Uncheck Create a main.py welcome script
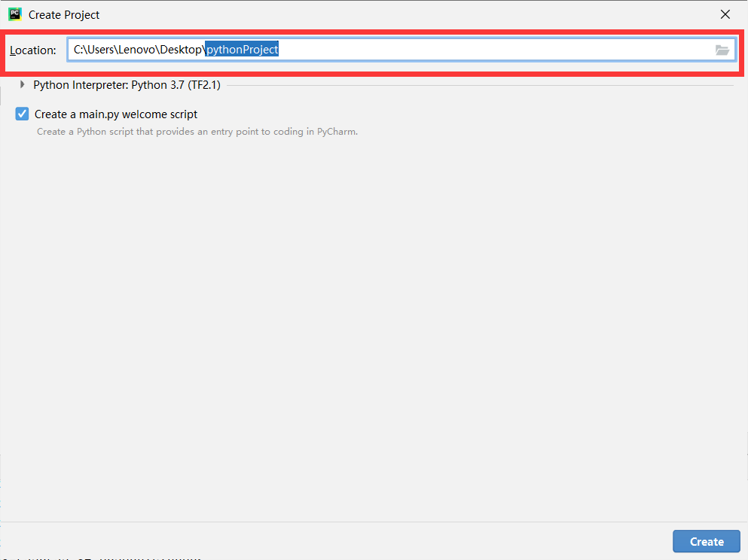 (x=22, y=114)
